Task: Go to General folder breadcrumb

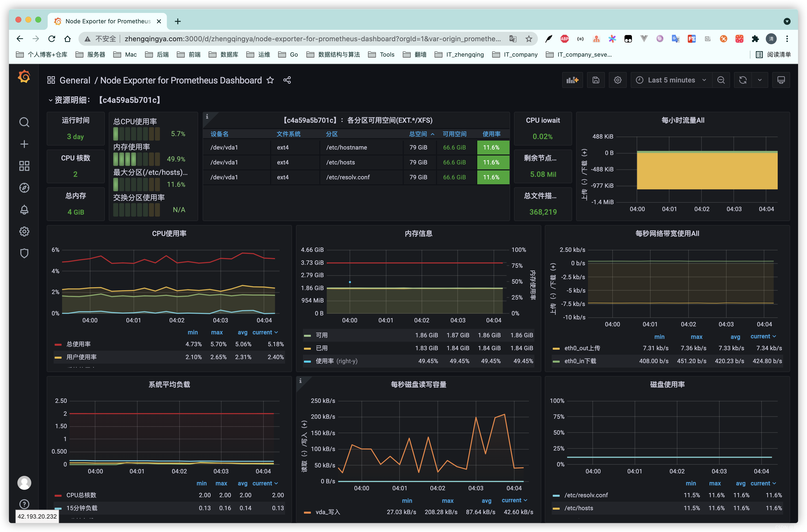Action: 75,80
